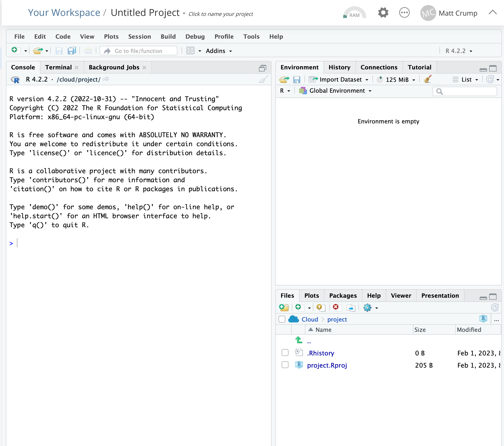Open the workspace panes layout icon
The height and width of the screenshot is (446, 504).
190,51
